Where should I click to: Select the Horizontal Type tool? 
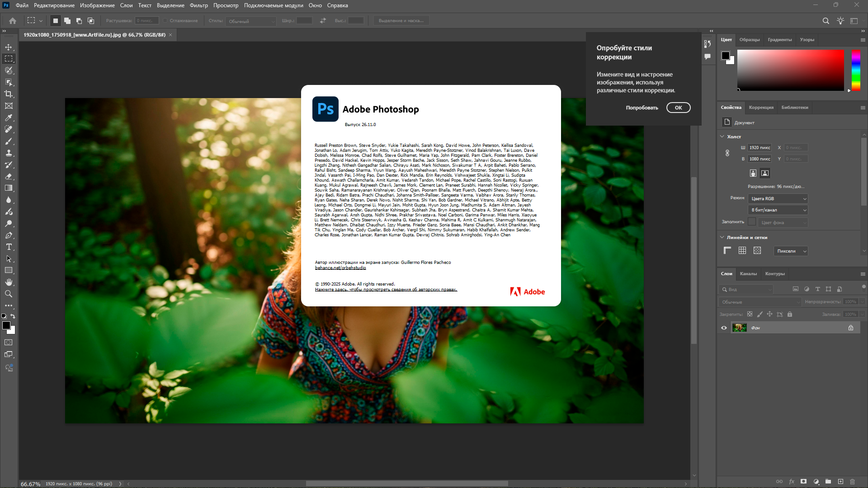click(9, 247)
